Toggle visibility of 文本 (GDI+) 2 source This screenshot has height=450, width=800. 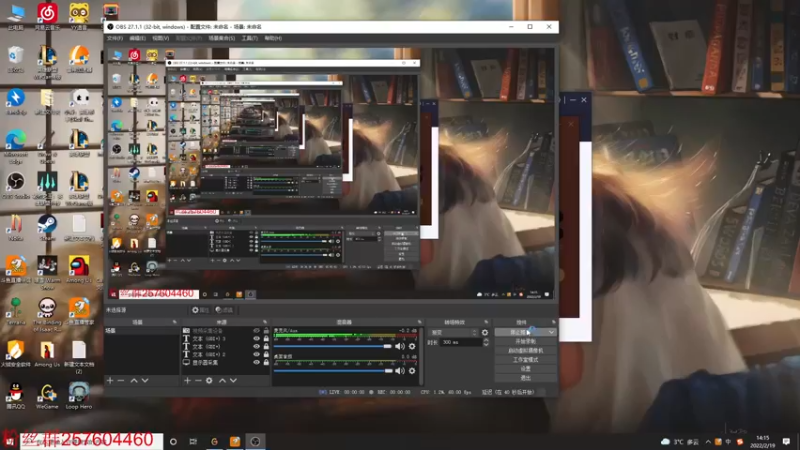[256, 355]
